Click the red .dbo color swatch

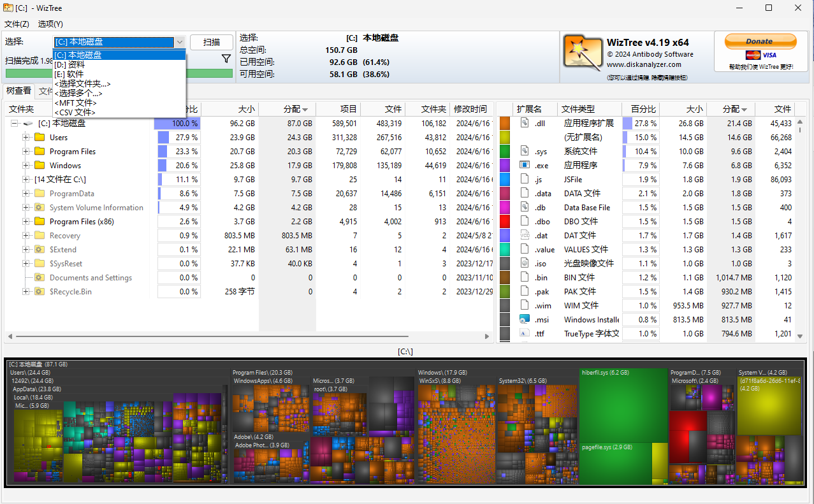[505, 222]
